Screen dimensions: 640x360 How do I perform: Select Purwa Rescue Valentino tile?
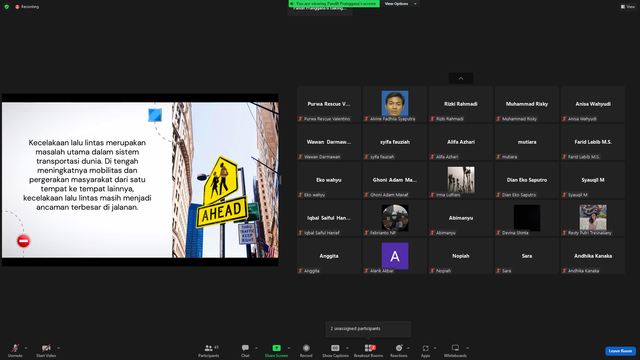(329, 104)
